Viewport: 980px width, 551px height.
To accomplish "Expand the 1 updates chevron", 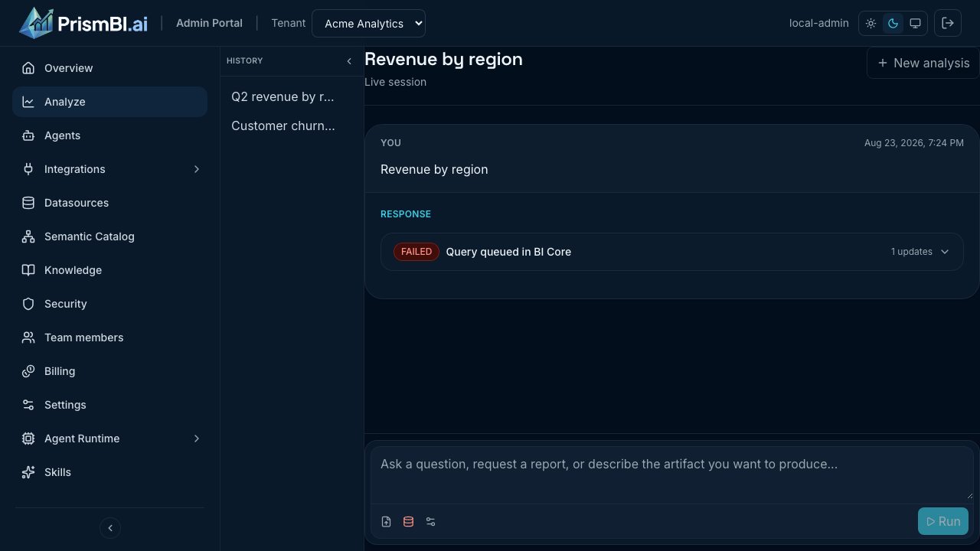I will 945,252.
